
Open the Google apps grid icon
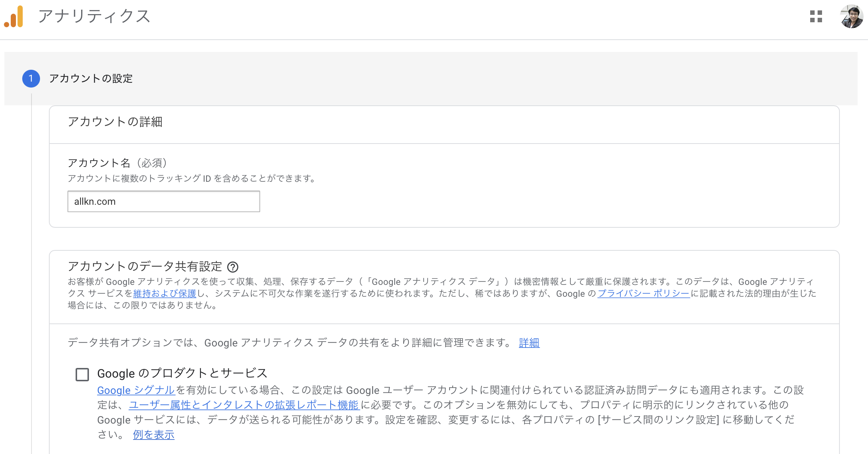816,16
